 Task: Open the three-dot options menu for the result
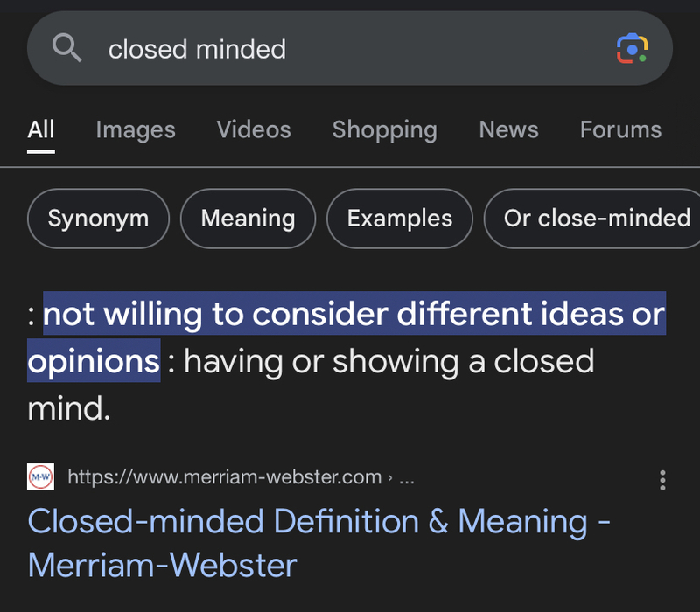[x=662, y=479]
